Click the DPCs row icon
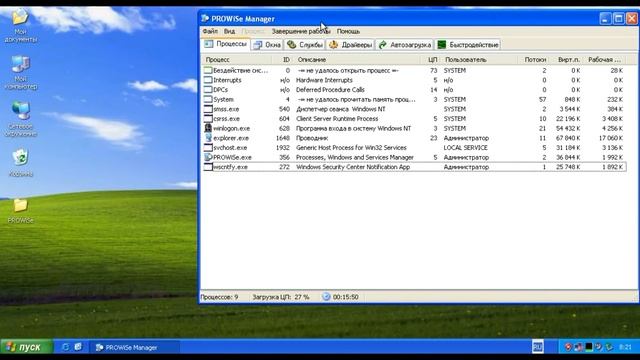 click(208, 89)
